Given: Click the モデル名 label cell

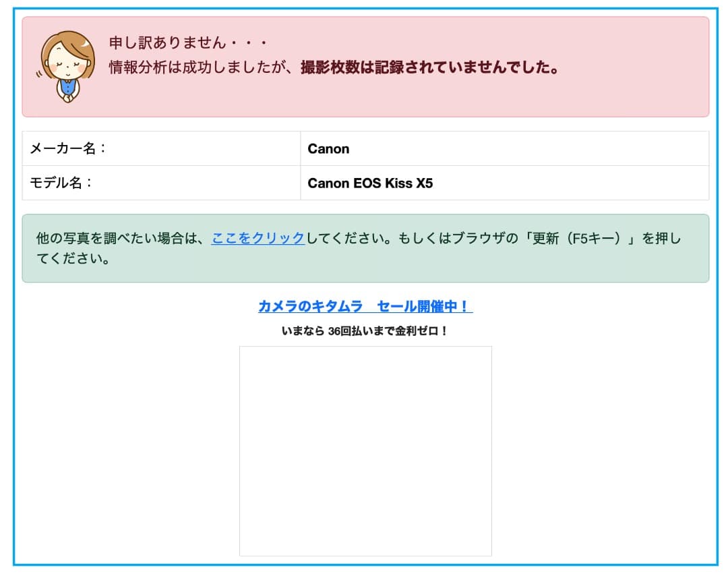Looking at the screenshot, I should tap(161, 183).
